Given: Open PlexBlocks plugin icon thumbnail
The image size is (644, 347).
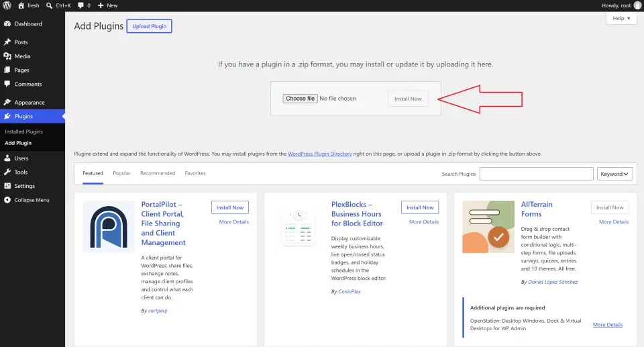Looking at the screenshot, I should [x=299, y=227].
